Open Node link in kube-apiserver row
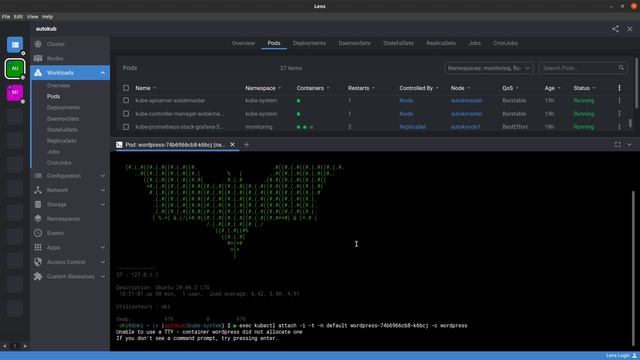 (x=406, y=100)
